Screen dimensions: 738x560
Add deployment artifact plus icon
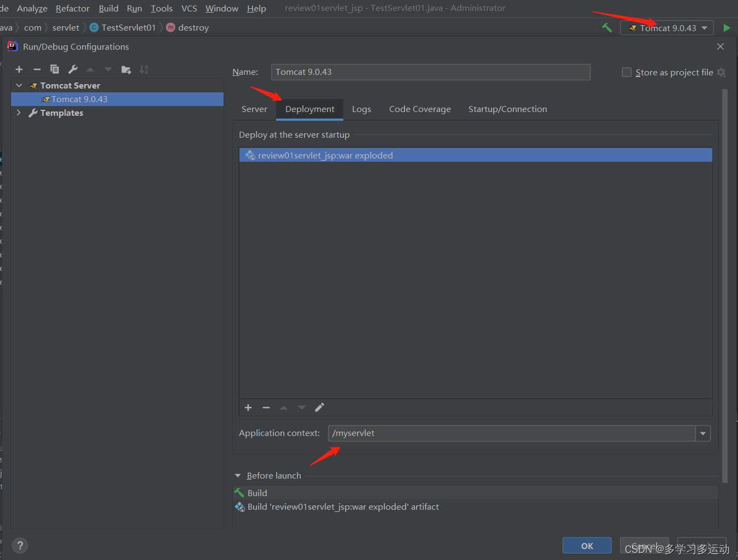pos(248,408)
